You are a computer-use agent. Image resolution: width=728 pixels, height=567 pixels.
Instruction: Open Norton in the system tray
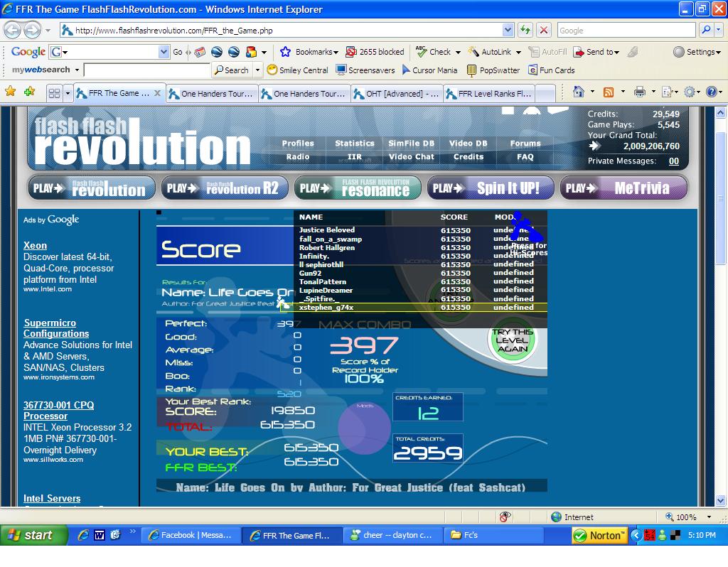tap(600, 536)
